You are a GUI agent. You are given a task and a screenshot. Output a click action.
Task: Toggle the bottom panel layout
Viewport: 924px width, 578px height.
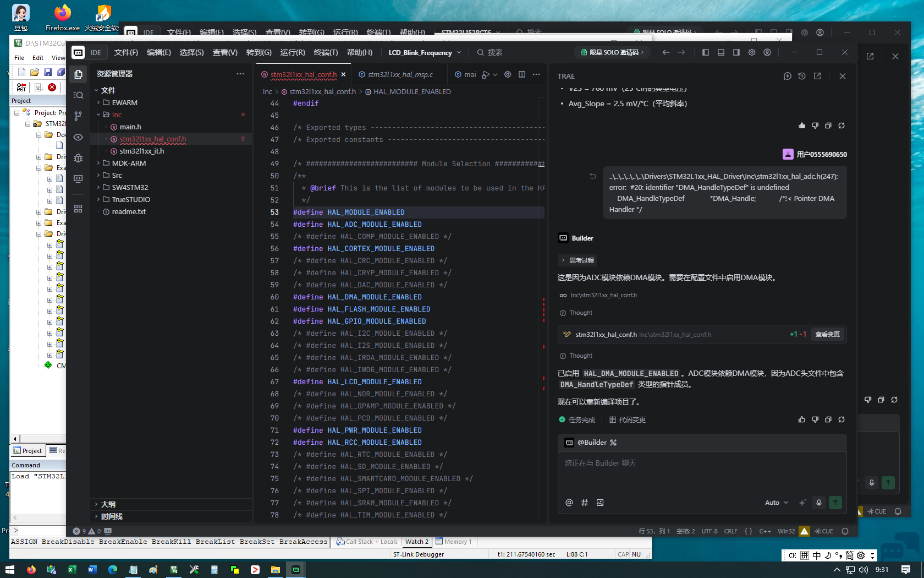pyautogui.click(x=721, y=52)
